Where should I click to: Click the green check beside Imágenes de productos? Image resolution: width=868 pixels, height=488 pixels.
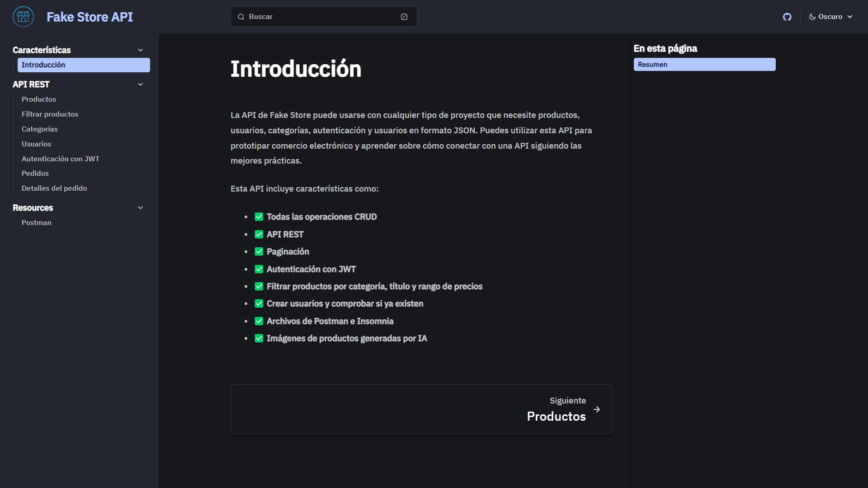pyautogui.click(x=259, y=338)
